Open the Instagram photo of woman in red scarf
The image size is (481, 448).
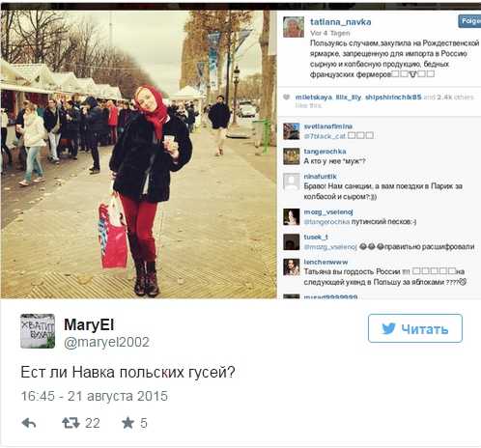coord(139,154)
